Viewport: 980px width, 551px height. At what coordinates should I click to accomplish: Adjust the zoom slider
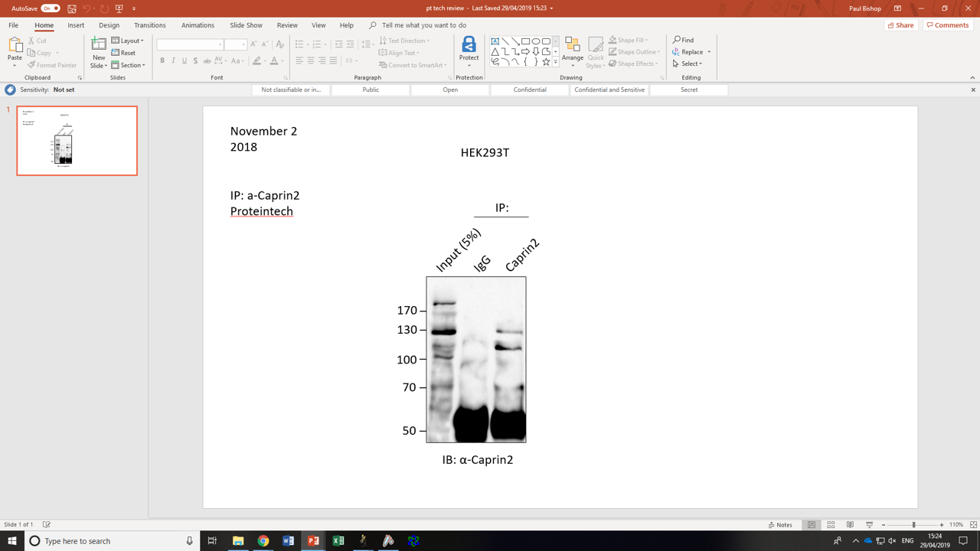tap(913, 525)
